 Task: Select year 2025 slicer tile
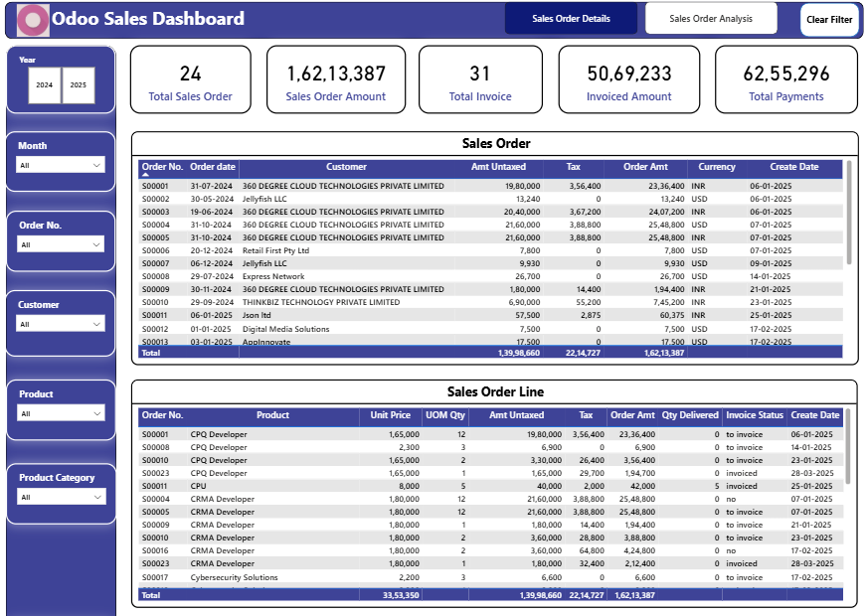(x=78, y=85)
